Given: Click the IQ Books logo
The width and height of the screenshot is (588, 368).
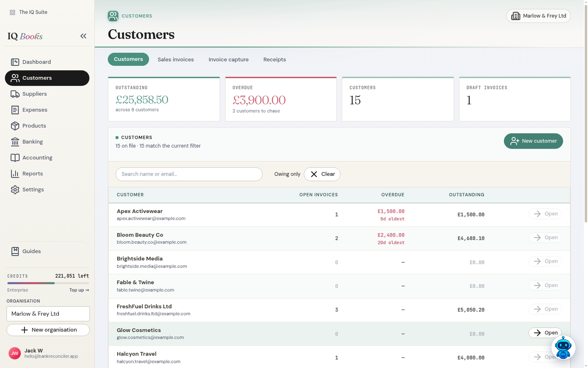Looking at the screenshot, I should 25,36.
